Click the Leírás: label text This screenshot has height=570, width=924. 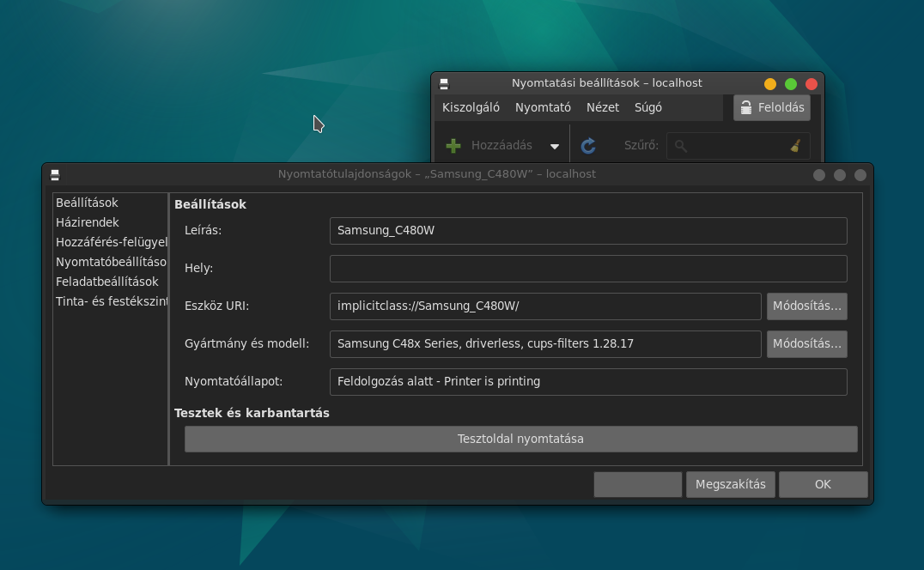click(203, 231)
